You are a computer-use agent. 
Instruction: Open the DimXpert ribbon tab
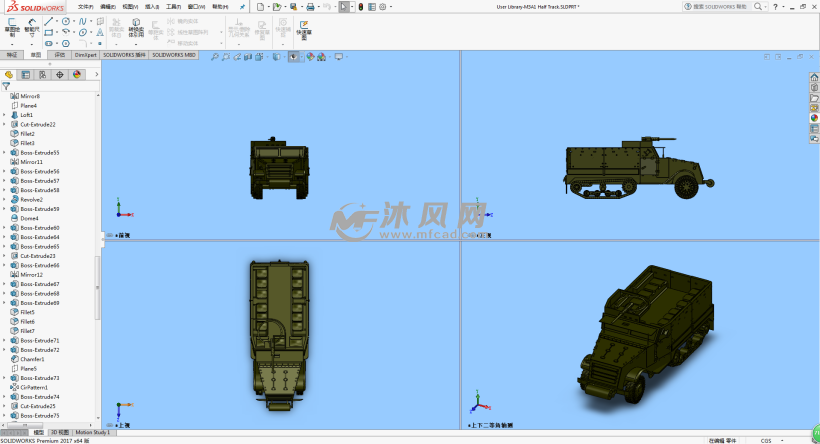point(85,55)
